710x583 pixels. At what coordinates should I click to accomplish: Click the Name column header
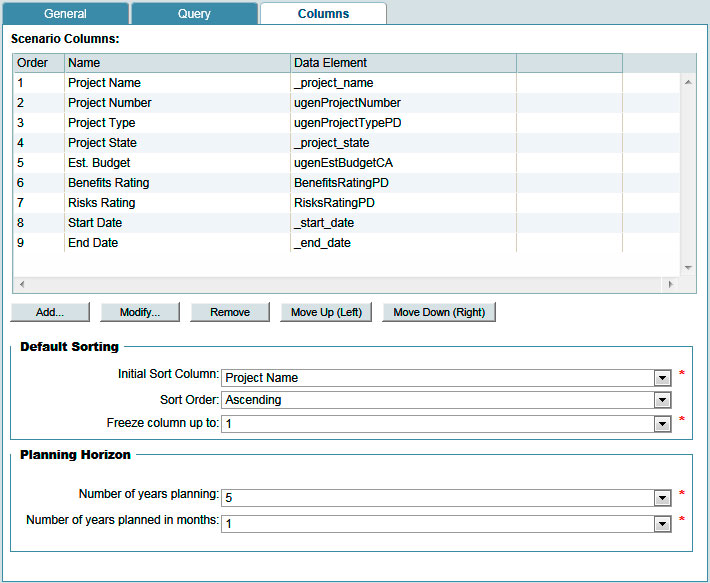point(178,62)
